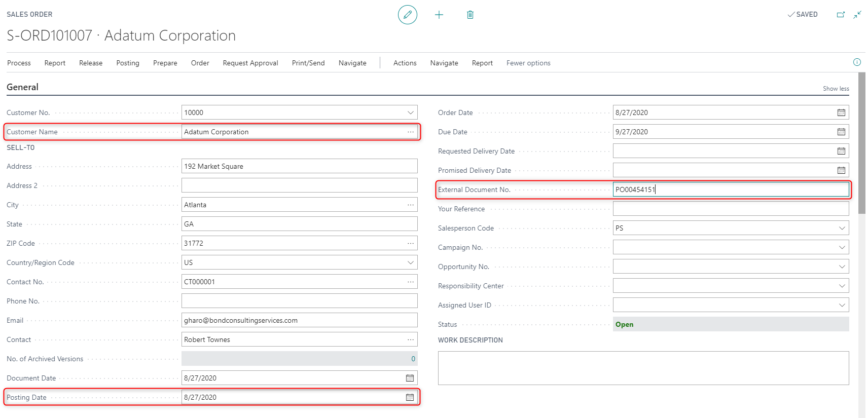Open the Report menu beside Fewer options
This screenshot has height=418, width=868.
point(482,63)
